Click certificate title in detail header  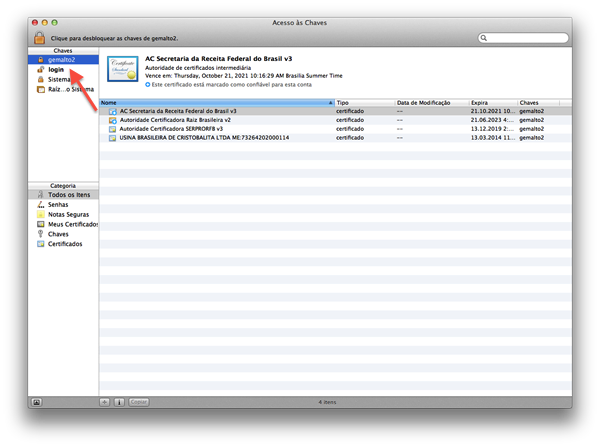point(218,59)
